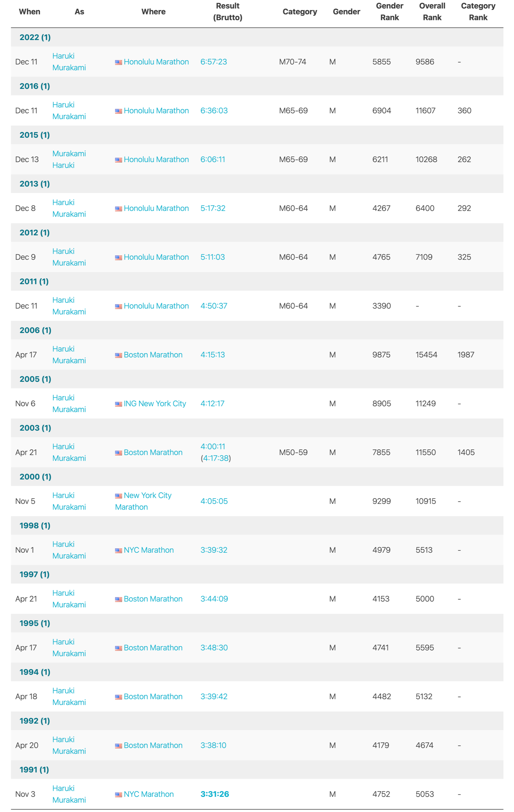Open the 2016 Honolulu Marathon event link
Viewport: 514px width, 812px height.
pos(156,111)
